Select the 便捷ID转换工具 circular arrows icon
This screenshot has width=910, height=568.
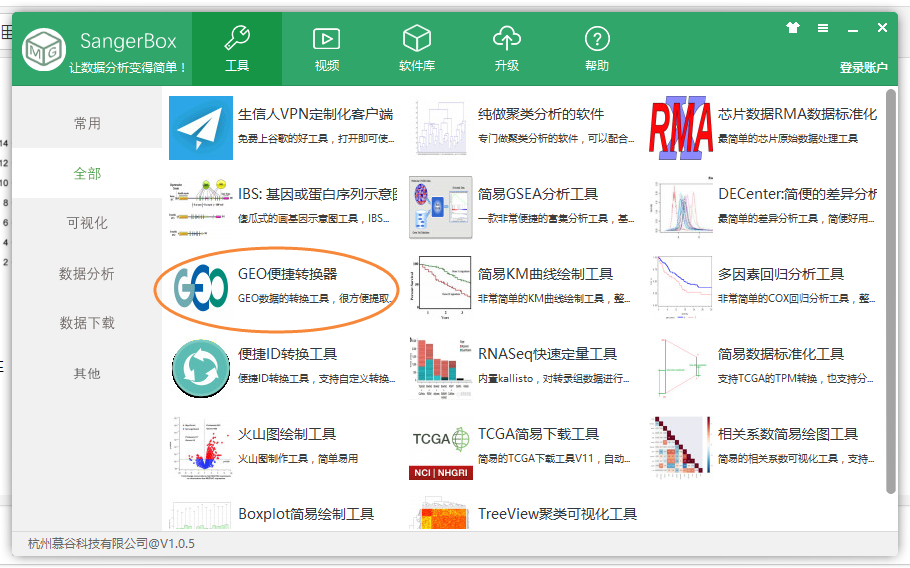click(x=201, y=368)
